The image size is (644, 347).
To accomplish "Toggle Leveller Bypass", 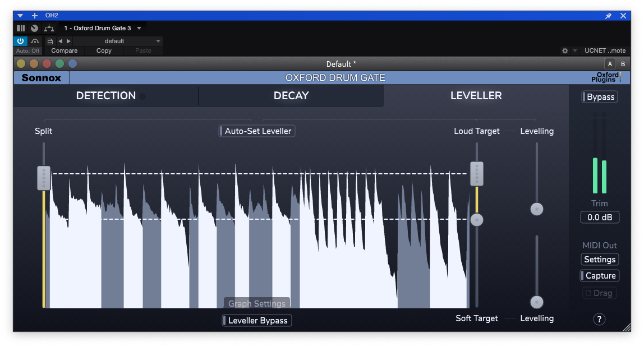I will [x=257, y=320].
